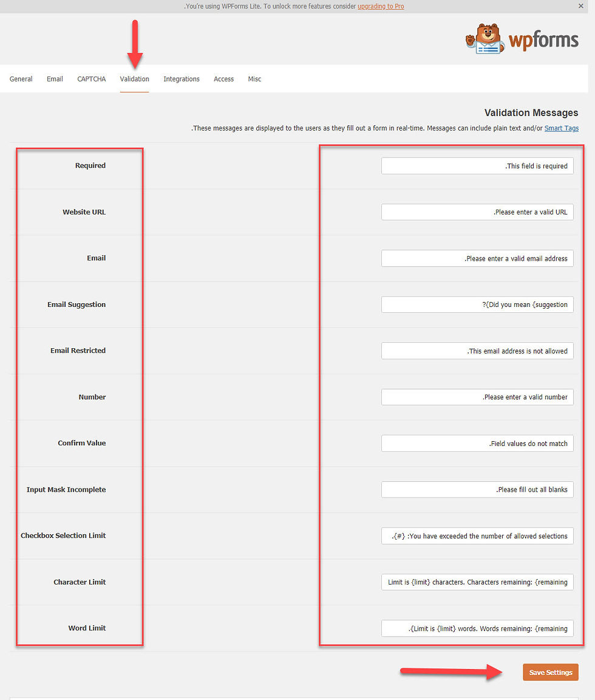The height and width of the screenshot is (700, 595).
Task: Click the Confirm Value label
Action: (81, 443)
